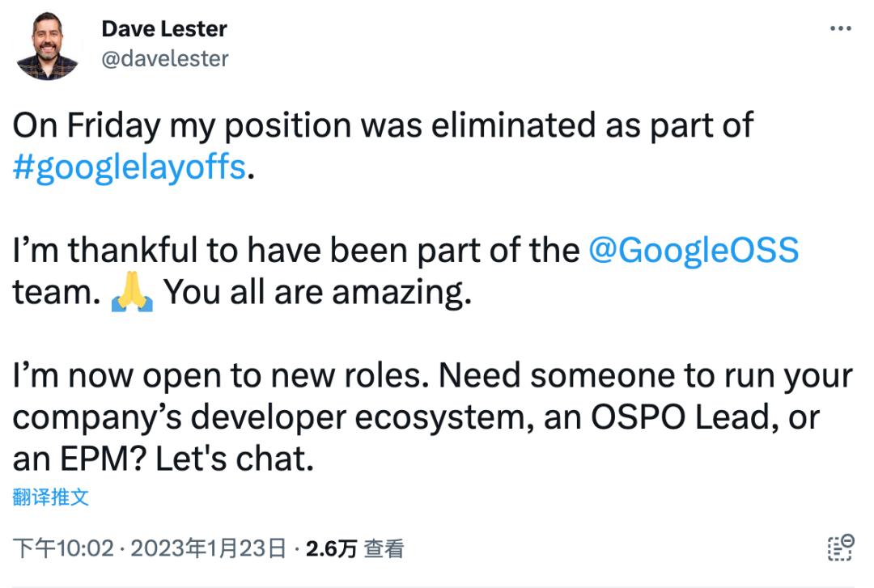Screen dimensions: 874x588
Task: Open the three-dot more options menu
Action: click(x=841, y=29)
